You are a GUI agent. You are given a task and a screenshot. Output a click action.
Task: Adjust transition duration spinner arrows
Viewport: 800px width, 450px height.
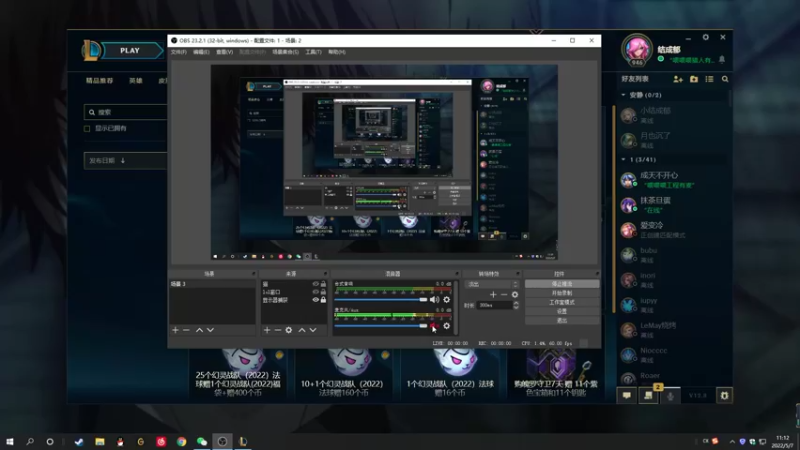tap(516, 305)
